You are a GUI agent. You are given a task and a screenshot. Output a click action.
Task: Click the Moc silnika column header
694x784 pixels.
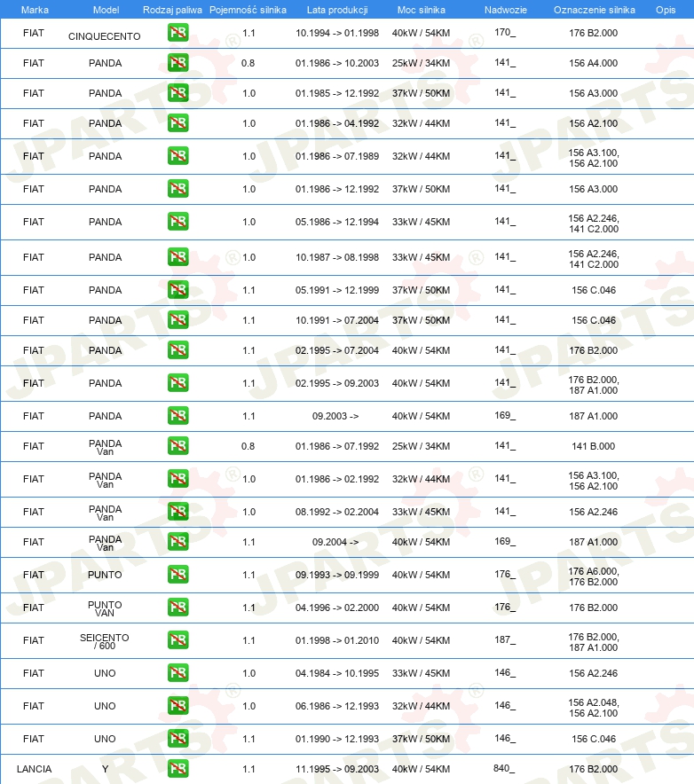coord(421,10)
